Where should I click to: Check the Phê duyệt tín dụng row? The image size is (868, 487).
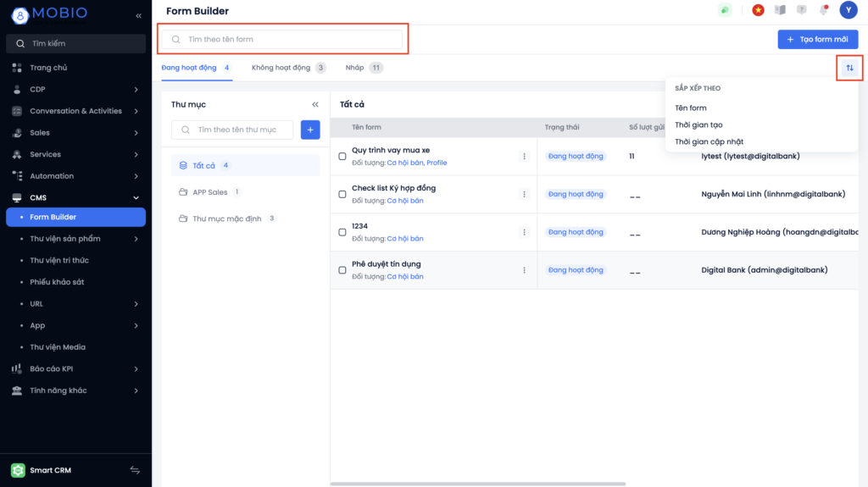click(x=342, y=270)
